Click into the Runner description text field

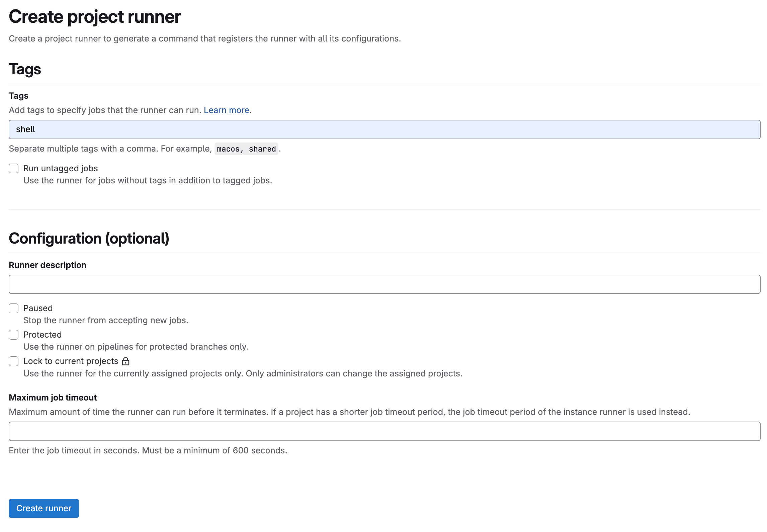click(384, 284)
